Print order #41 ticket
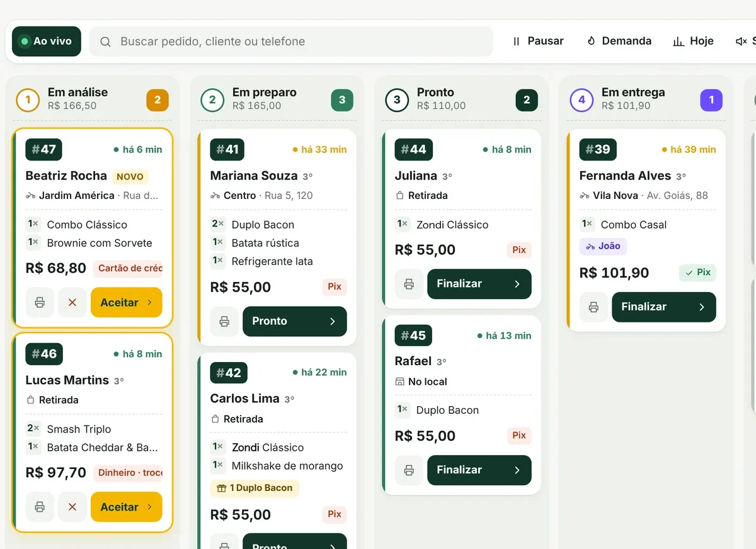Screen dimensions: 756x549 pyautogui.click(x=224, y=321)
